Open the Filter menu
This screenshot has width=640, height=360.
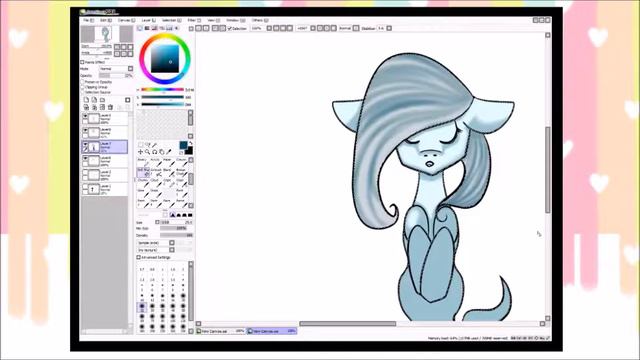point(194,20)
